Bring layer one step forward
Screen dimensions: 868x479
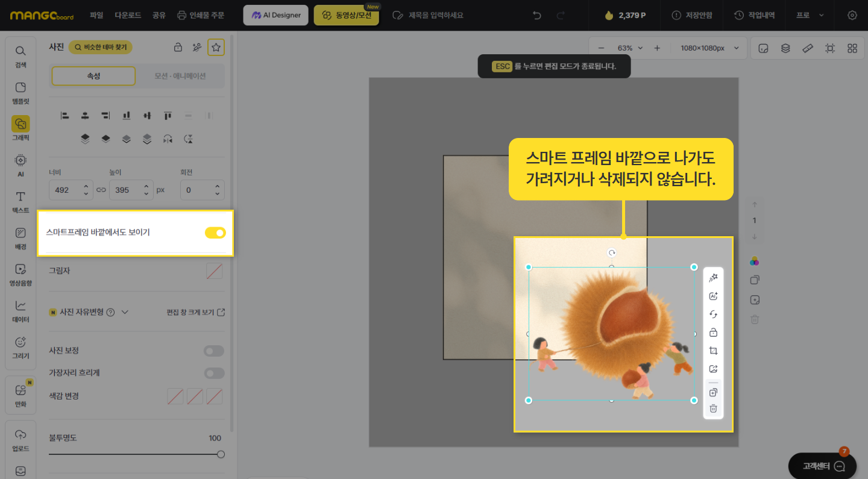[x=105, y=139]
